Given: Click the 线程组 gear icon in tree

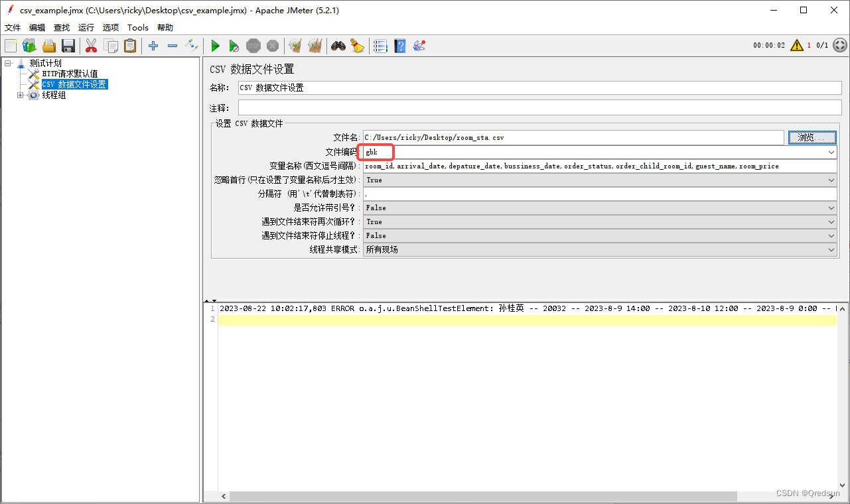Looking at the screenshot, I should click(x=33, y=95).
